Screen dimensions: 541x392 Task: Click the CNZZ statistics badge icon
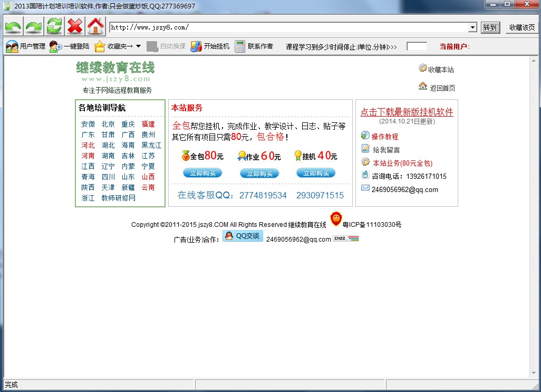tap(346, 238)
